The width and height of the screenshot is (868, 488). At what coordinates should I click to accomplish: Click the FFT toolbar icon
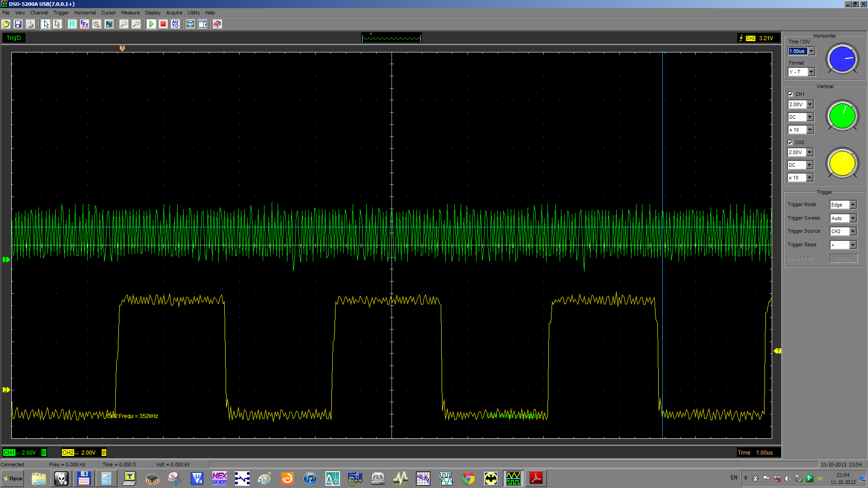click(x=85, y=24)
